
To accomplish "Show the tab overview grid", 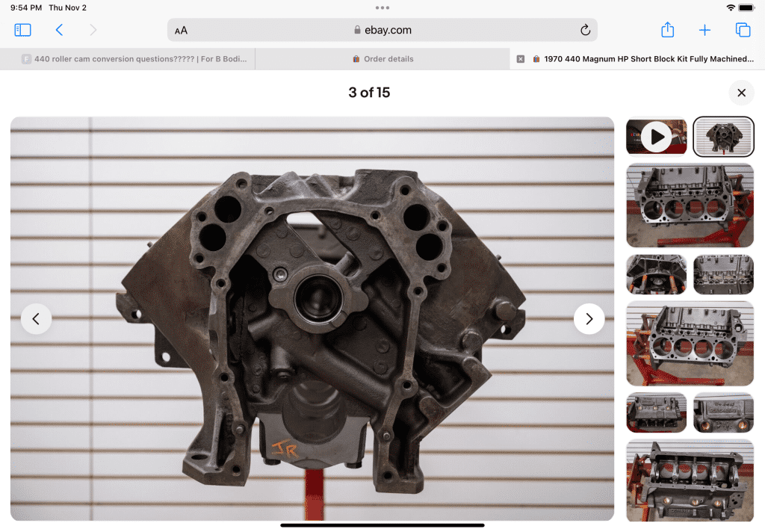I will [743, 30].
